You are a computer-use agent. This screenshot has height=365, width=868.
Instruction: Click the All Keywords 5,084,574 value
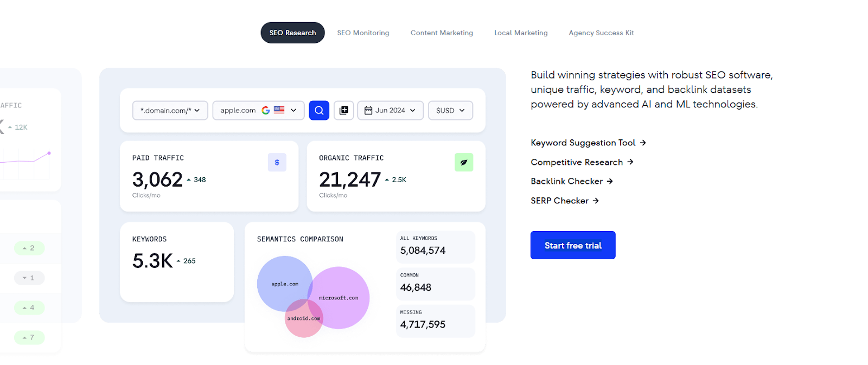423,251
